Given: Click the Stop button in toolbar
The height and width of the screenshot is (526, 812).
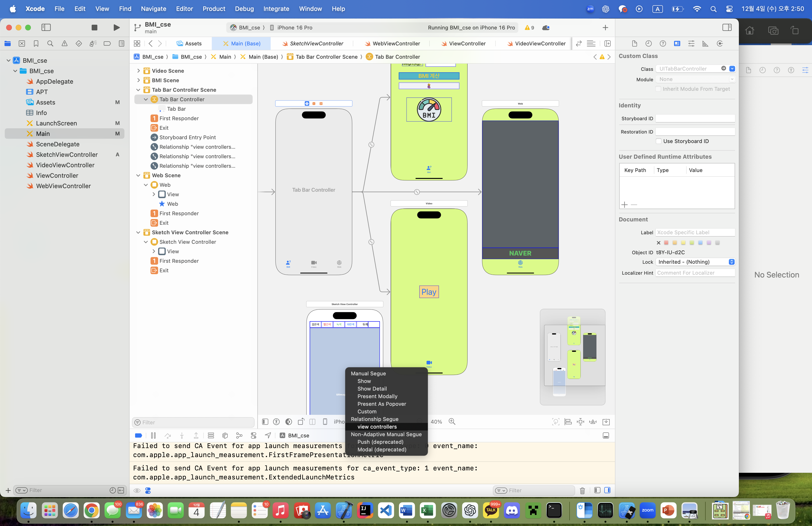Looking at the screenshot, I should [94, 28].
